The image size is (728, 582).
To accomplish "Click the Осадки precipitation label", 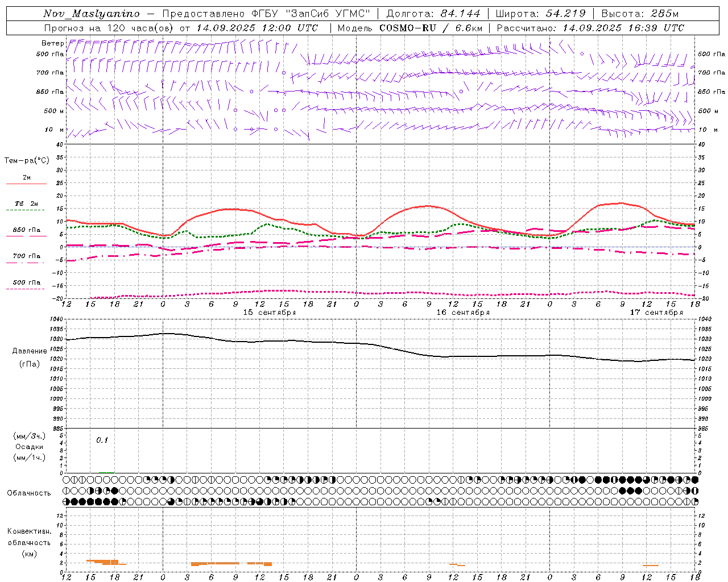I will (x=30, y=447).
